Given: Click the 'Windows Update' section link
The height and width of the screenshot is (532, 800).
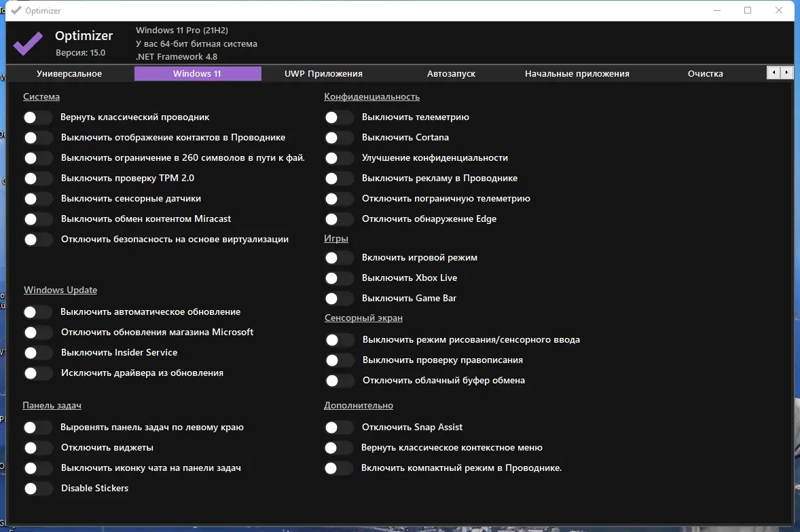Looking at the screenshot, I should tap(60, 289).
